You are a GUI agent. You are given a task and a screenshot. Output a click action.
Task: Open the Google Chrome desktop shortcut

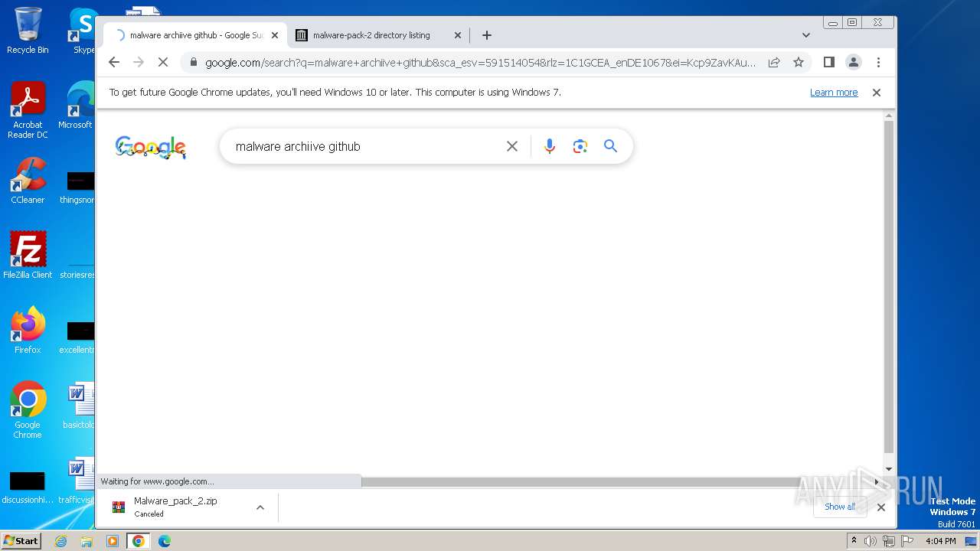point(28,410)
